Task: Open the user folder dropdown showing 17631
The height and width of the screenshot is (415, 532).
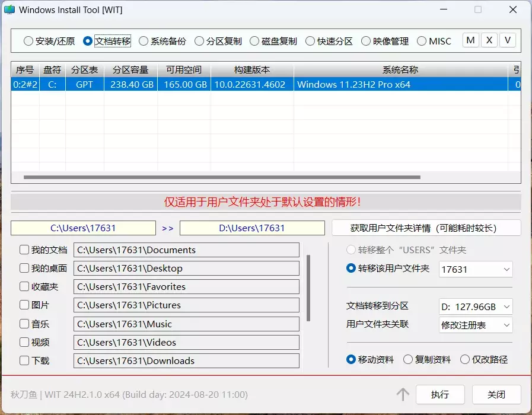Action: (x=476, y=269)
